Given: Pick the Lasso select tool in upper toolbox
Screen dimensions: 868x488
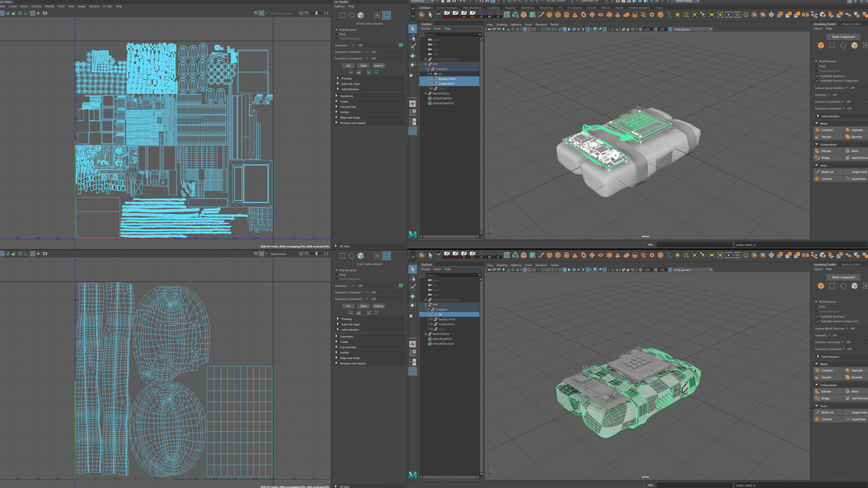Looking at the screenshot, I should [413, 38].
